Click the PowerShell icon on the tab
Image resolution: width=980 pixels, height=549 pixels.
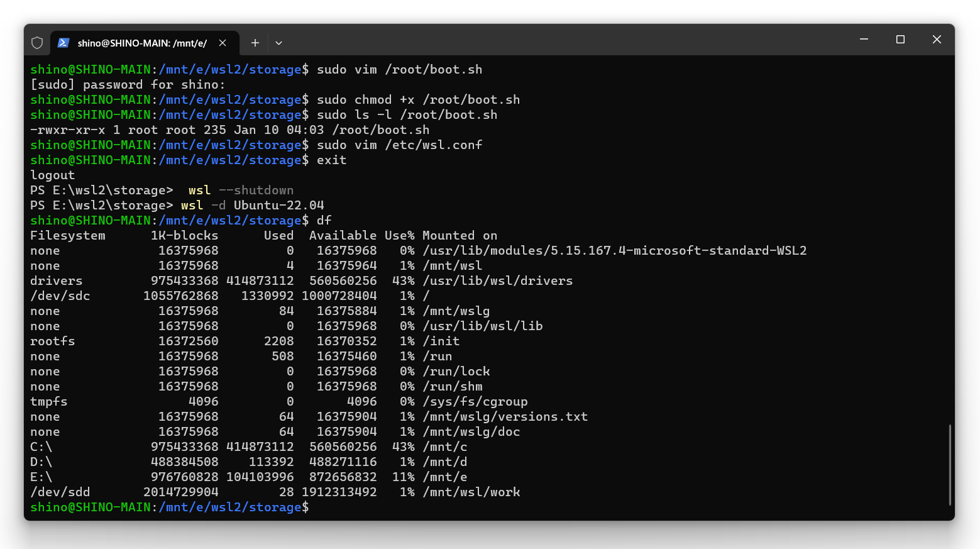(63, 43)
